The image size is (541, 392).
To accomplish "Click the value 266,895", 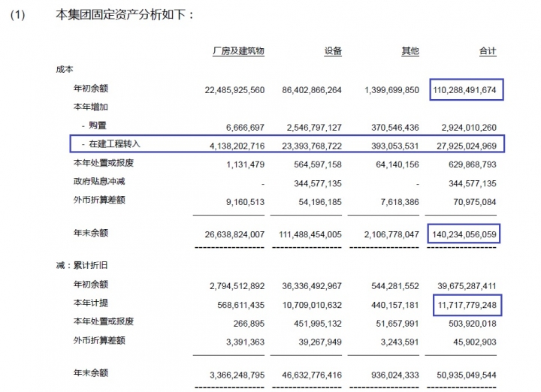I will (x=249, y=324).
